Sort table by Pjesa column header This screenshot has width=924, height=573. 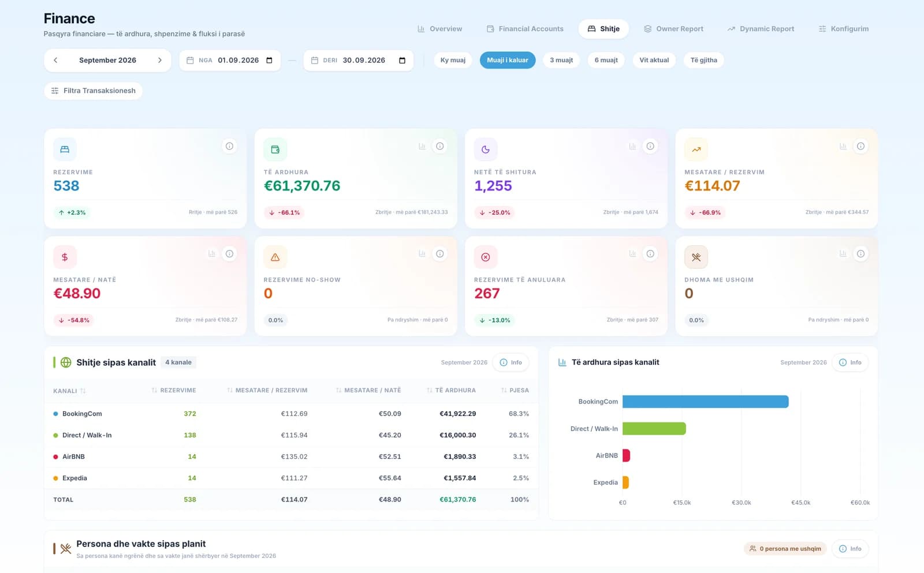point(515,391)
